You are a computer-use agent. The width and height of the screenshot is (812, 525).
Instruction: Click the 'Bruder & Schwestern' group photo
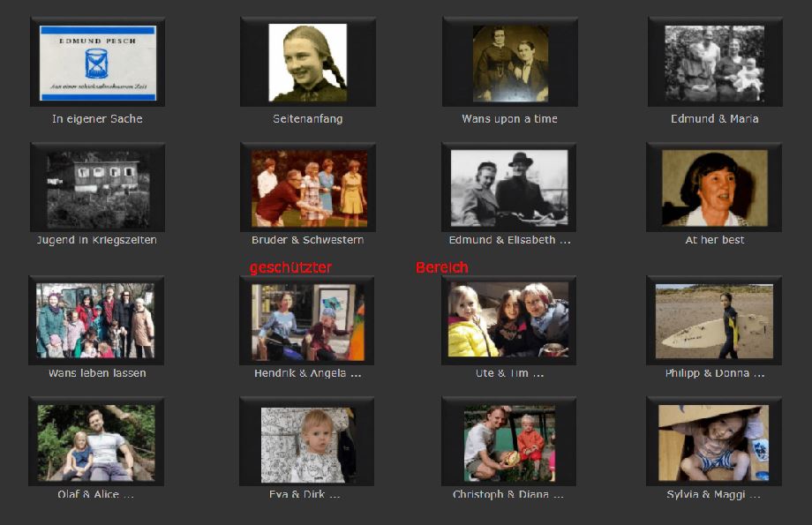[307, 188]
